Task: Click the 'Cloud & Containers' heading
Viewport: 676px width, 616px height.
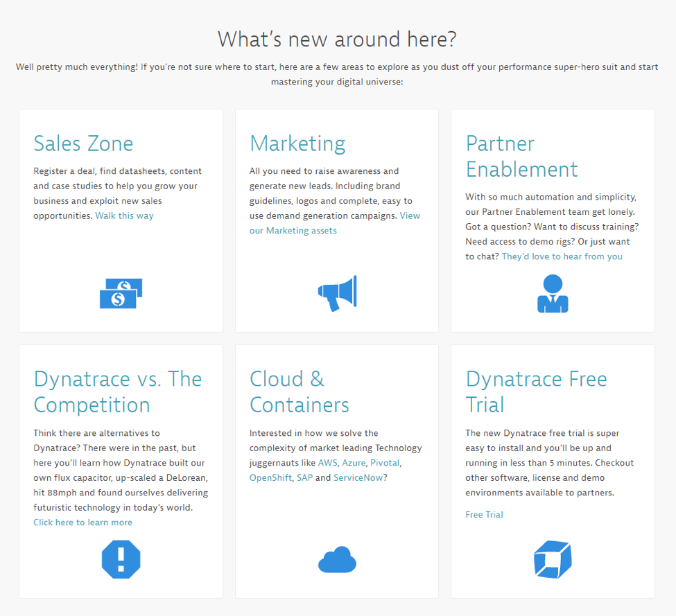Action: click(300, 392)
